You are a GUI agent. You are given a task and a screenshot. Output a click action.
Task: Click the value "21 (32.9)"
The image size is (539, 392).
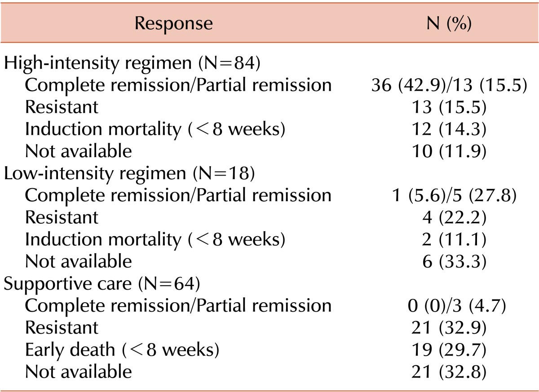(x=447, y=328)
